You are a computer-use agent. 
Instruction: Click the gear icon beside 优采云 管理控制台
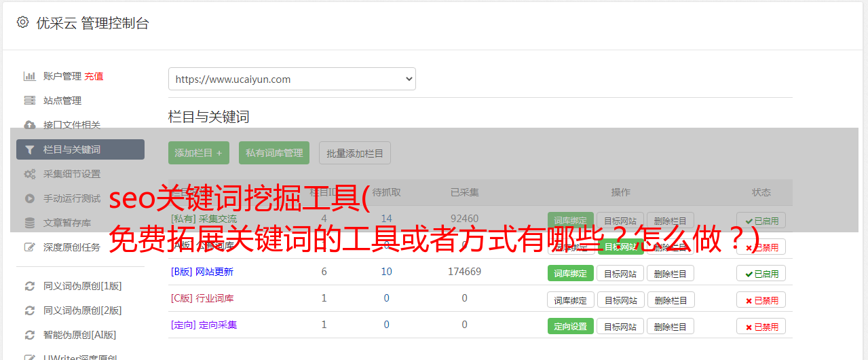(x=22, y=22)
